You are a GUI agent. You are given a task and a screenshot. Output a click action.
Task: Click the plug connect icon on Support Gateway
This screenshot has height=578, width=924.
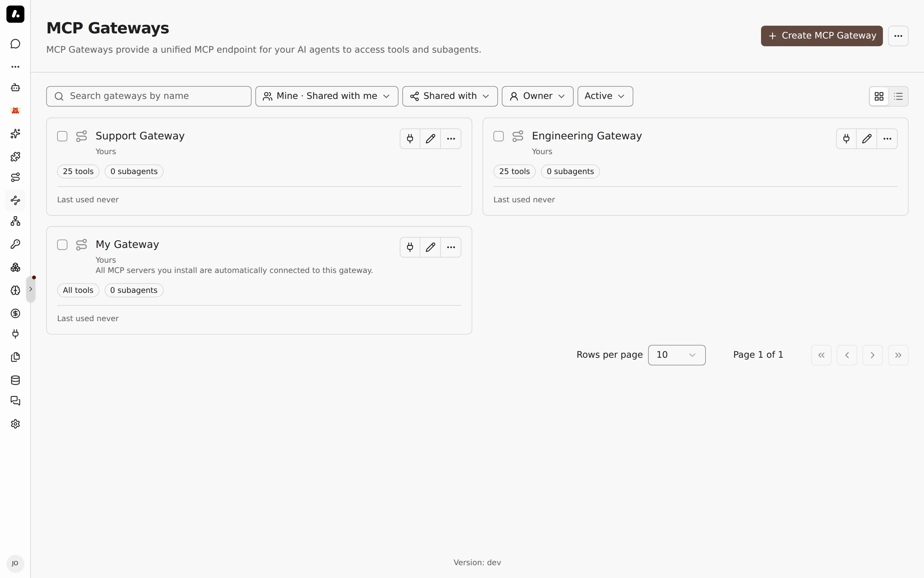coord(410,139)
